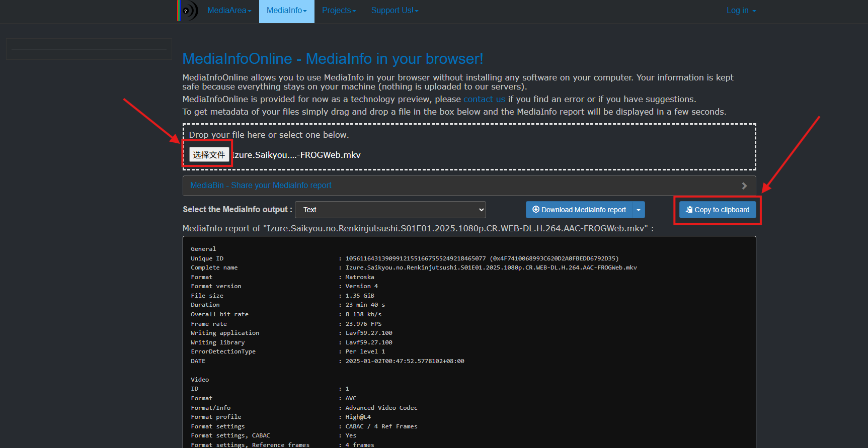Image resolution: width=868 pixels, height=448 pixels.
Task: Click the clipboard icon in the copy button
Action: (689, 210)
